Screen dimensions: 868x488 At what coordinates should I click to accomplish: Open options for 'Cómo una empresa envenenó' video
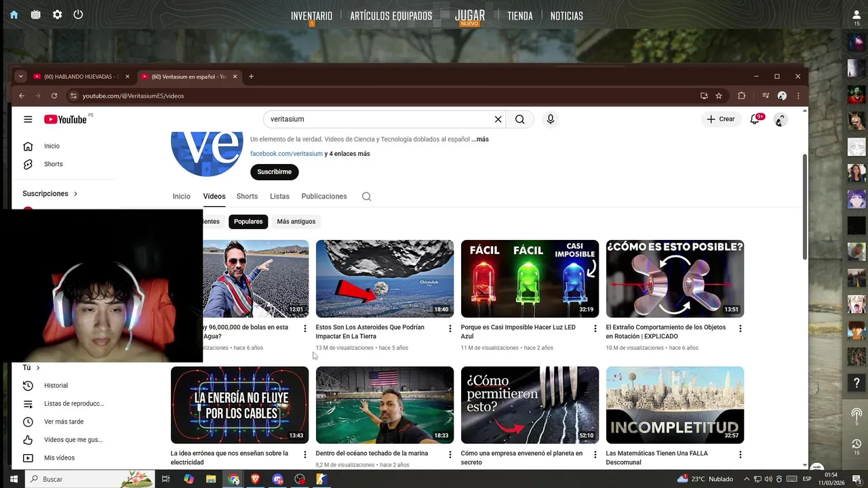(x=595, y=455)
